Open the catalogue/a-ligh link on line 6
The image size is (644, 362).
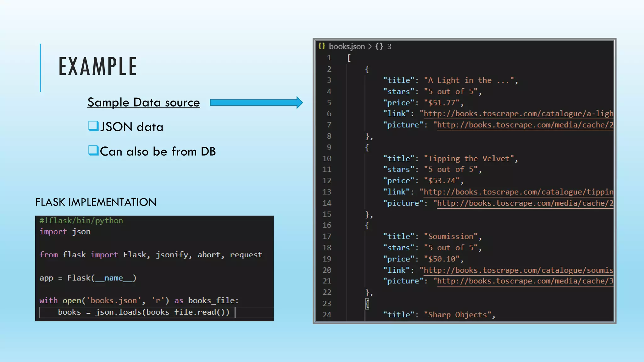tap(518, 114)
